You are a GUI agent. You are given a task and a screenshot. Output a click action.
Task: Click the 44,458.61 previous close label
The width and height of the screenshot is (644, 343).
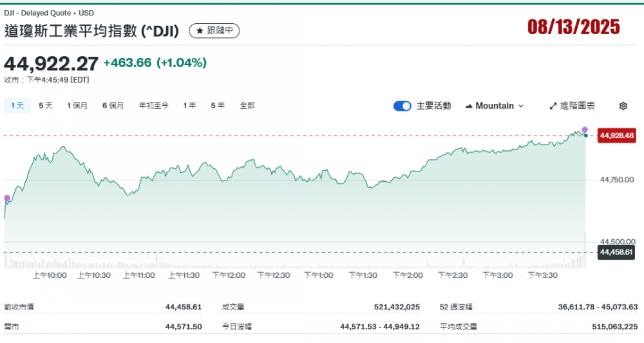coord(617,252)
